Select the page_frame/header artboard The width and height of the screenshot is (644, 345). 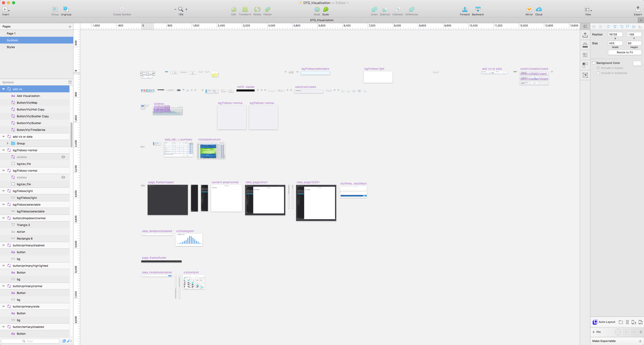tap(168, 200)
